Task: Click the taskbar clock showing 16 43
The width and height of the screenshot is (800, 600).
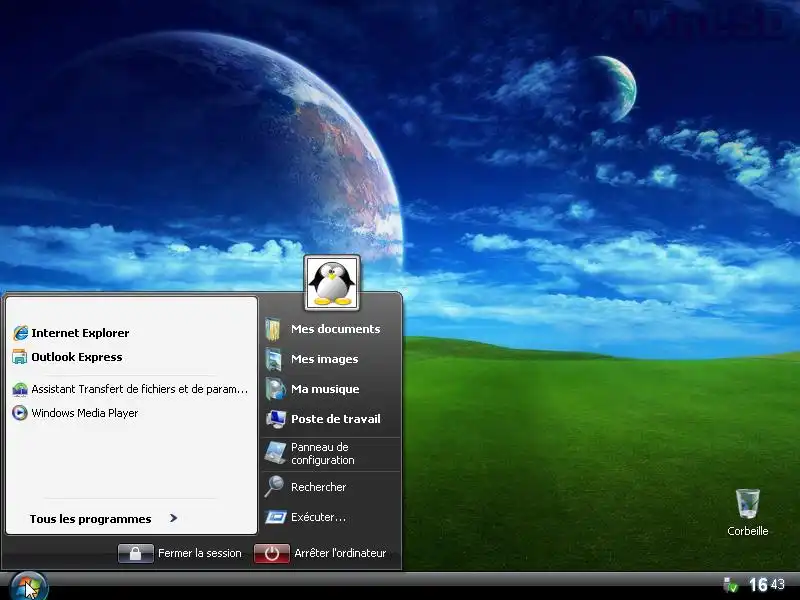Action: (766, 585)
